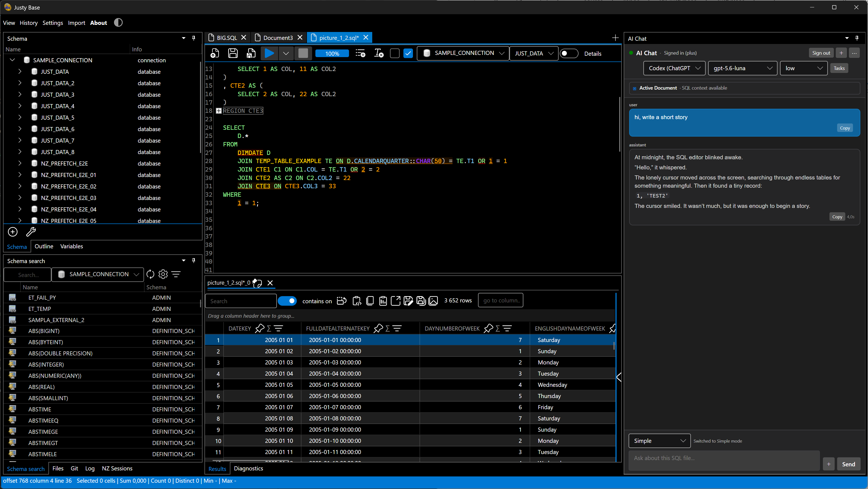Open the 'low' effort dropdown
This screenshot has height=489, width=868.
point(803,68)
